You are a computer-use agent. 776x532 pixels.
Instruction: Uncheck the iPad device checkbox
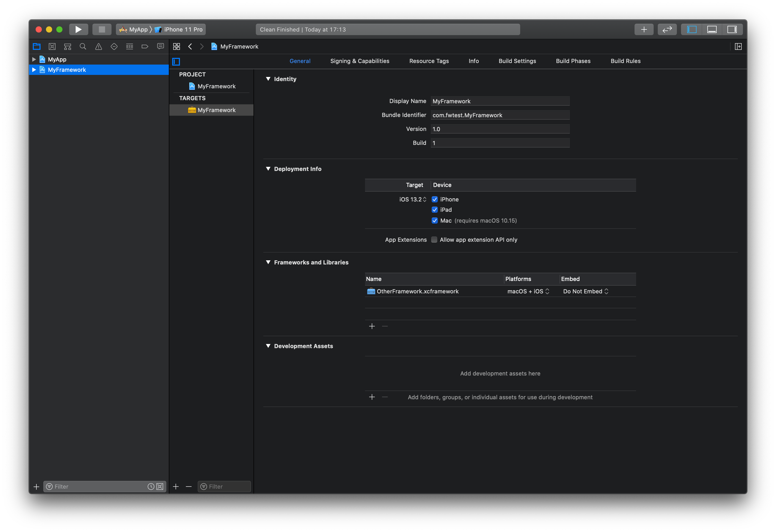[x=434, y=210]
